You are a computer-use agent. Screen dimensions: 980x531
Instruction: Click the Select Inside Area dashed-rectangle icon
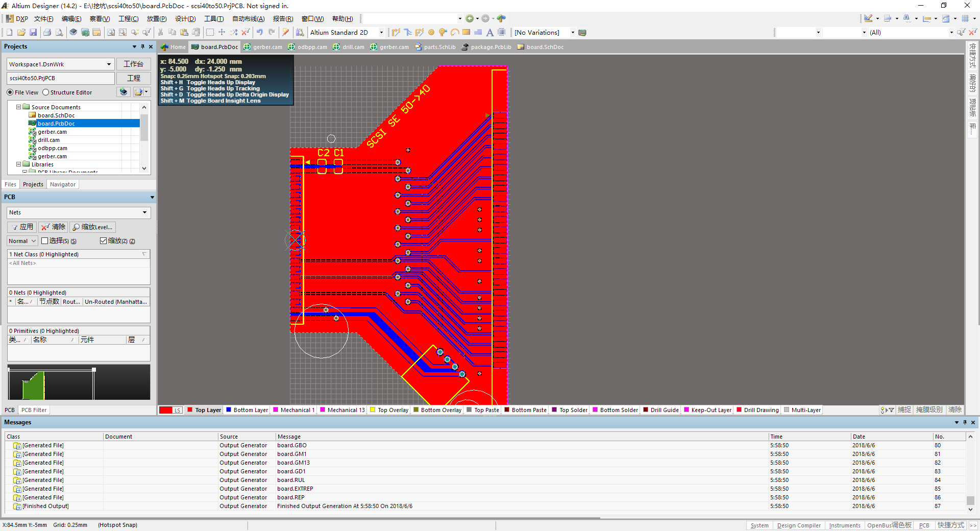click(210, 32)
